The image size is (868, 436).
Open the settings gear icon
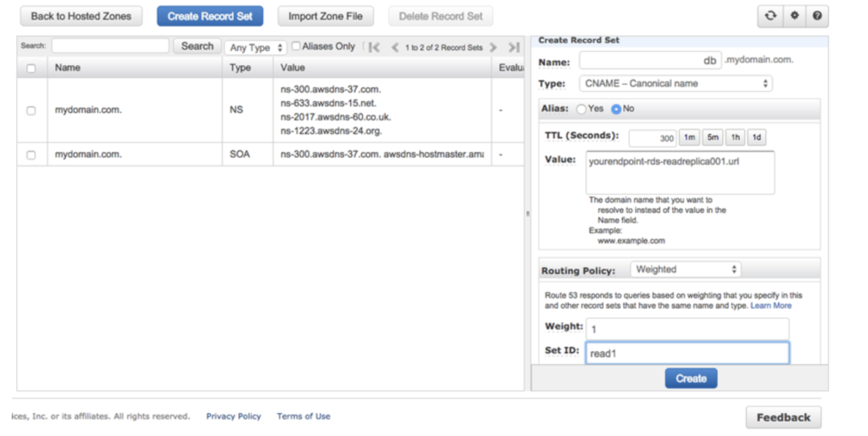pyautogui.click(x=793, y=16)
